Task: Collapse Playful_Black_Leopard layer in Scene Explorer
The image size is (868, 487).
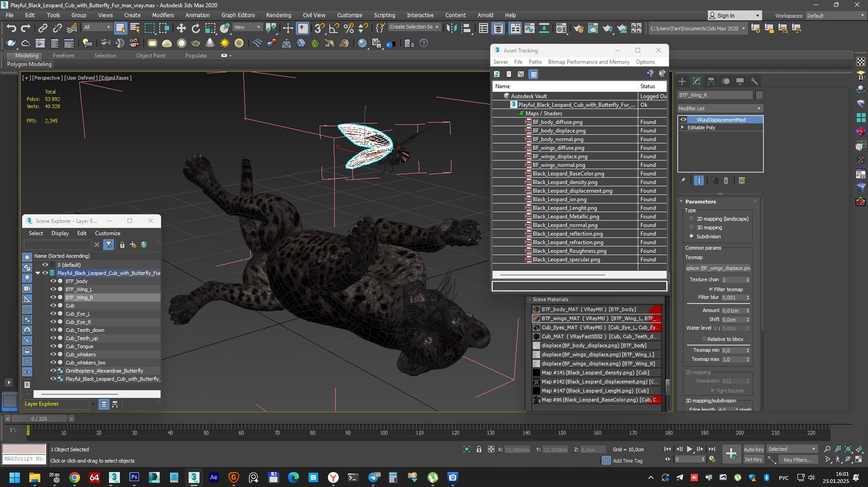Action: pos(38,273)
